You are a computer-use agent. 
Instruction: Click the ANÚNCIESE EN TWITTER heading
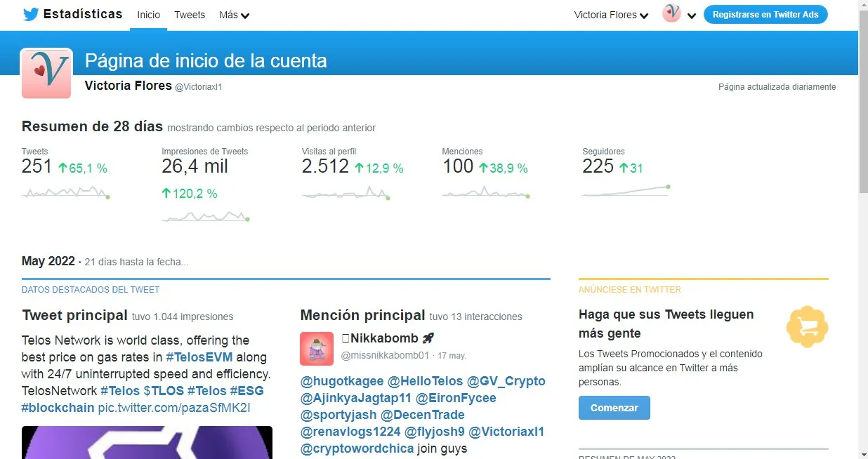click(630, 289)
